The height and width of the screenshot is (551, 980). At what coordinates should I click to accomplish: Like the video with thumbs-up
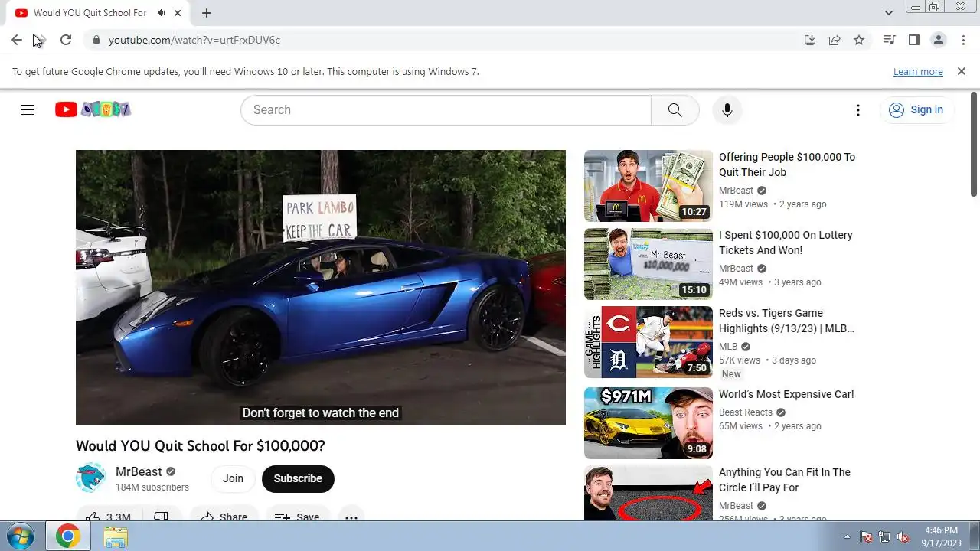coord(107,517)
